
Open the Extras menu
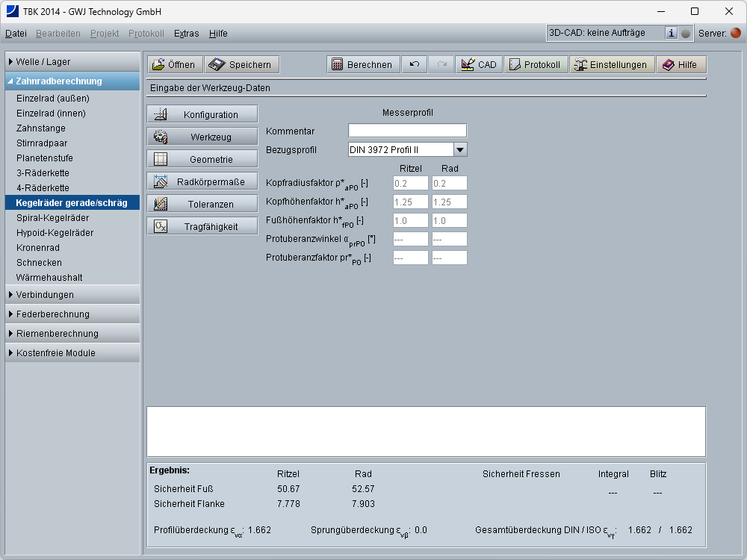186,34
